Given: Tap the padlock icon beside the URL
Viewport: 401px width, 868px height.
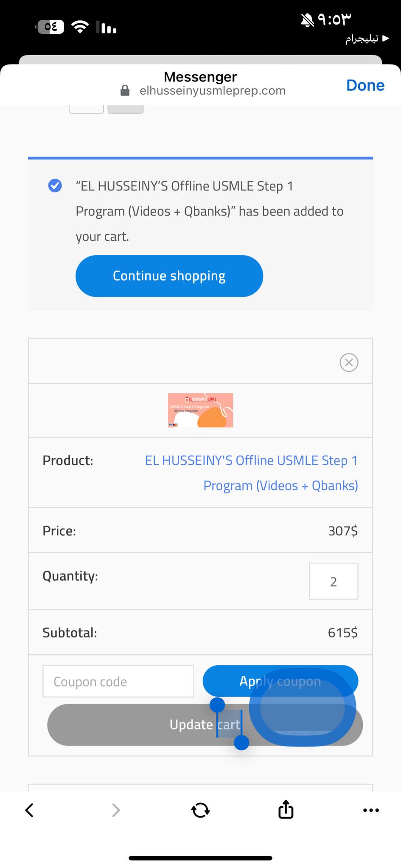Looking at the screenshot, I should point(125,90).
